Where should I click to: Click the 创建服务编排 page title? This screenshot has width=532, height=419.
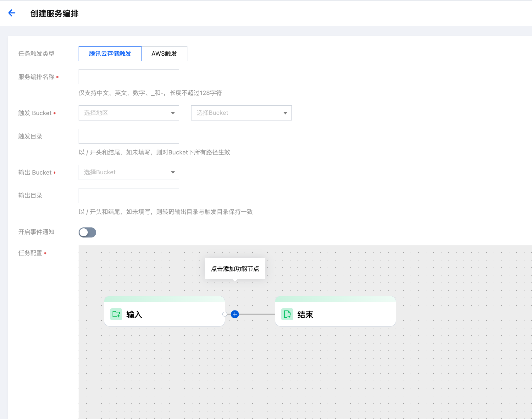(54, 14)
